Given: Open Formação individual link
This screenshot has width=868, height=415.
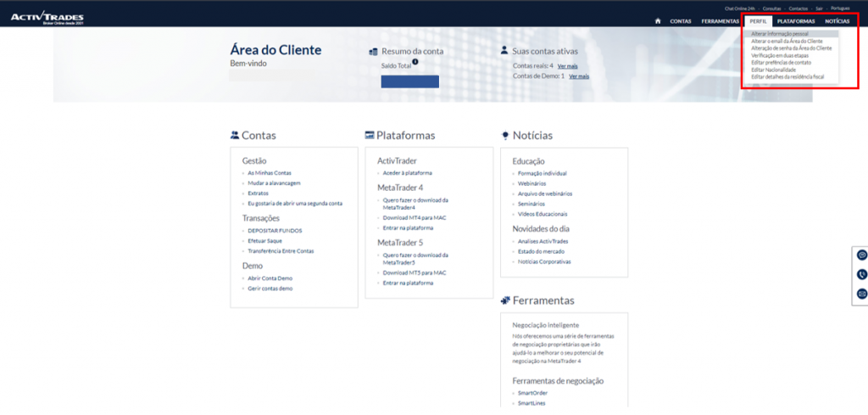Looking at the screenshot, I should (542, 173).
